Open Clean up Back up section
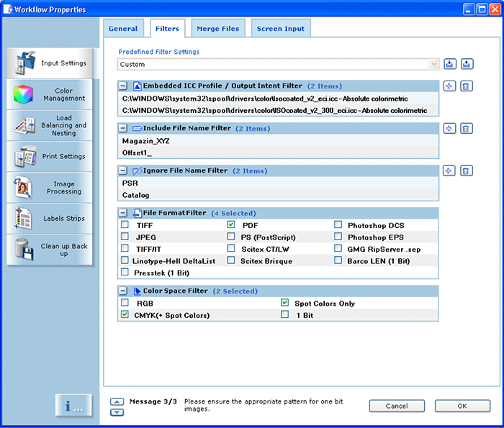504x428 pixels. click(x=50, y=250)
